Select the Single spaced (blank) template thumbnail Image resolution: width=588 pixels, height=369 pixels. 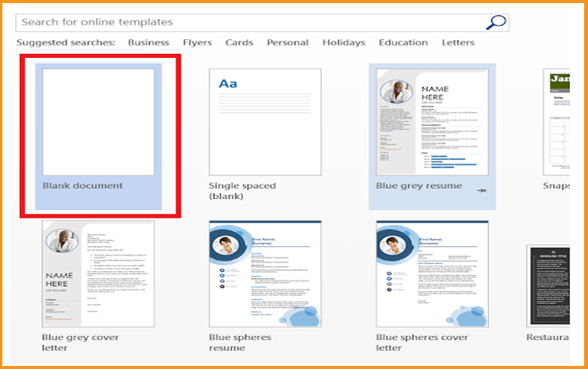coord(265,121)
